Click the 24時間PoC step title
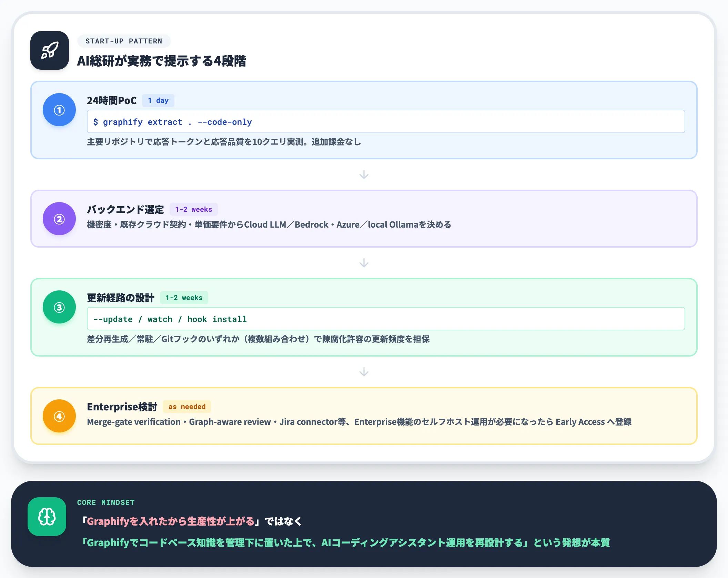This screenshot has height=578, width=728. pyautogui.click(x=112, y=100)
